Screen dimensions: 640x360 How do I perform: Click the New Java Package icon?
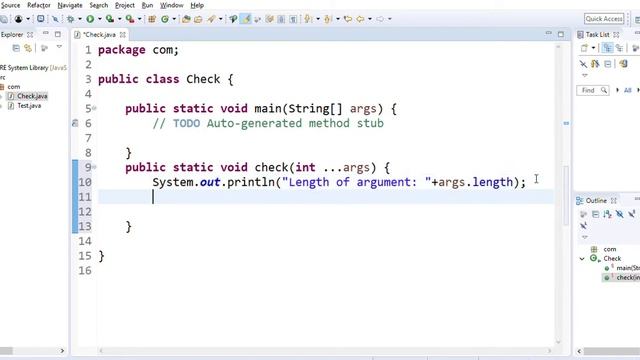(152, 19)
